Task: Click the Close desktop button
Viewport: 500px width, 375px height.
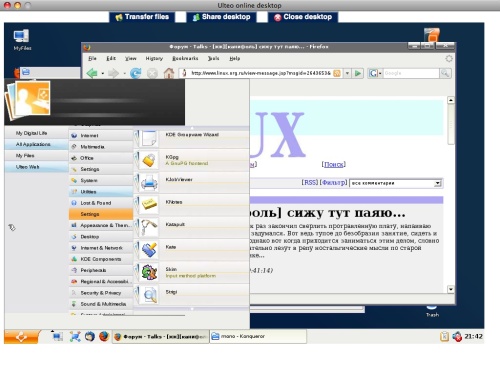Action: click(303, 17)
